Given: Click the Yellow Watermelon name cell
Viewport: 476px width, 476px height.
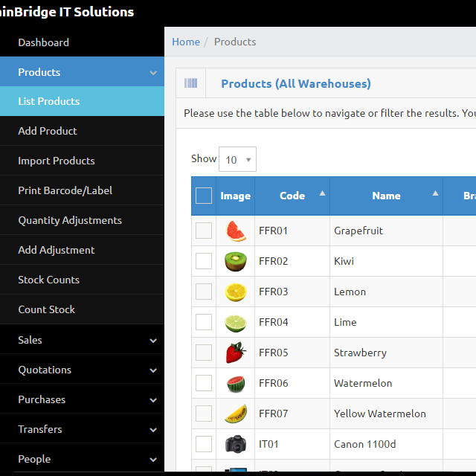Looking at the screenshot, I should 386,414.
